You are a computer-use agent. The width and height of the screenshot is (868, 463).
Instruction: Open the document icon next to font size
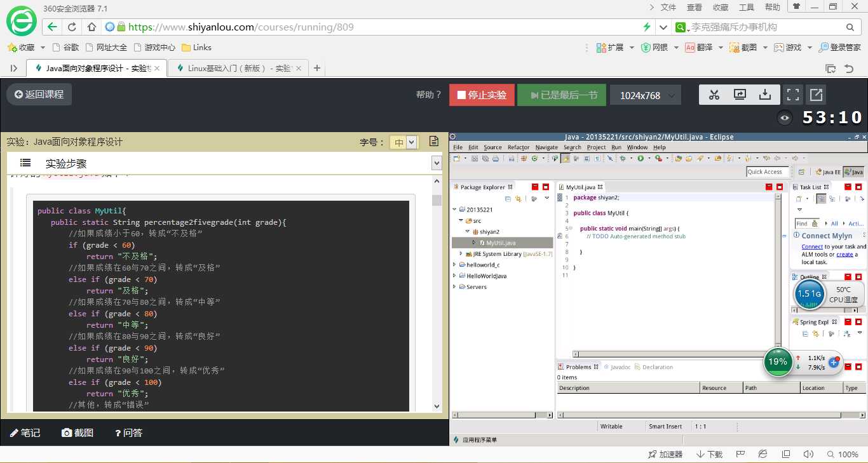point(434,142)
